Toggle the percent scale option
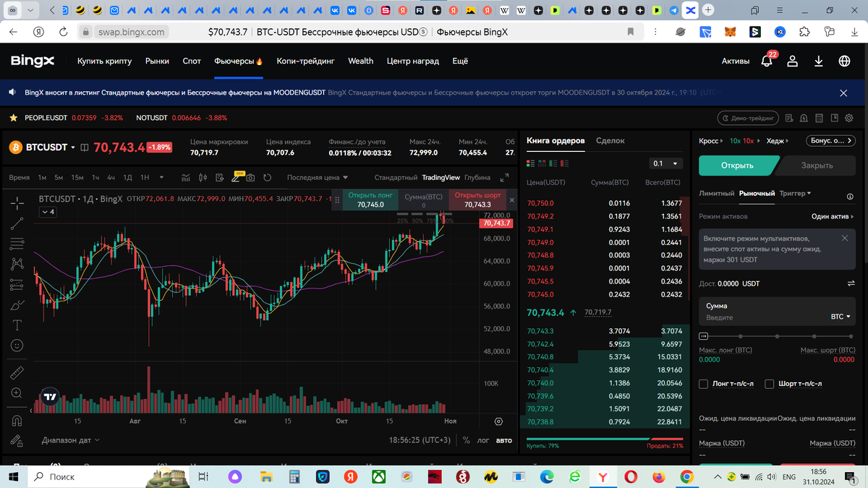Image resolution: width=868 pixels, height=488 pixels. tap(467, 440)
